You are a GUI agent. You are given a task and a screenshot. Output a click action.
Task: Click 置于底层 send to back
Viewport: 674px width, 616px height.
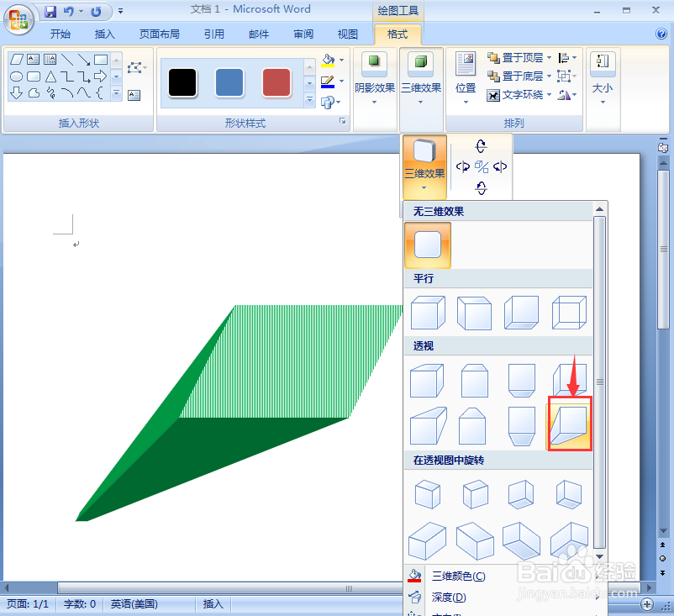point(514,76)
